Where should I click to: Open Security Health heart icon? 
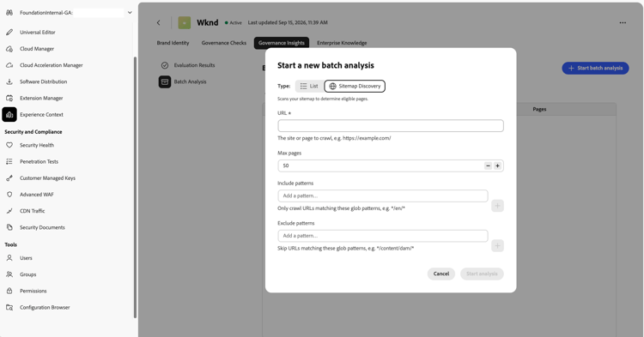(x=9, y=145)
